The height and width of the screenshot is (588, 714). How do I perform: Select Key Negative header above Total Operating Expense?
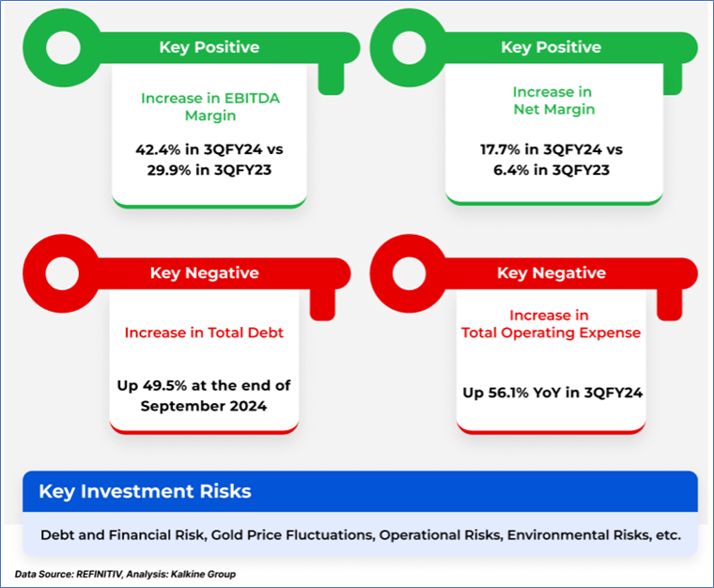[x=551, y=273]
